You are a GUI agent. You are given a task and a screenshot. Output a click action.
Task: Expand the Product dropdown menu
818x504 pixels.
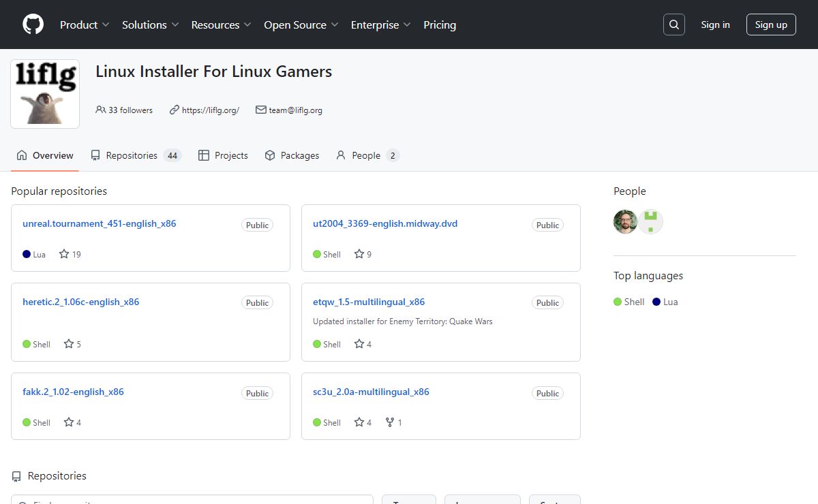coord(85,25)
